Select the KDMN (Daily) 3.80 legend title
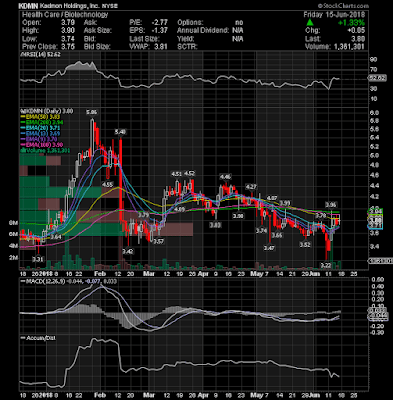Viewport: 393px width, 400px height. pos(47,111)
